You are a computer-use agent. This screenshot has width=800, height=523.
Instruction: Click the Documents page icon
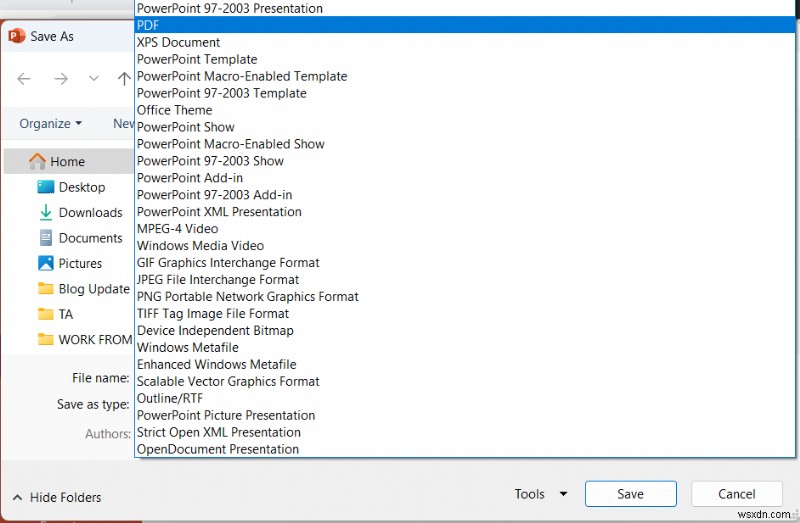(45, 238)
